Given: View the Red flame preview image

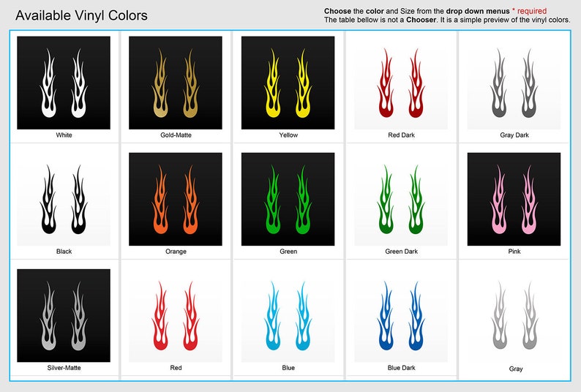Looking at the screenshot, I should click(x=176, y=315).
